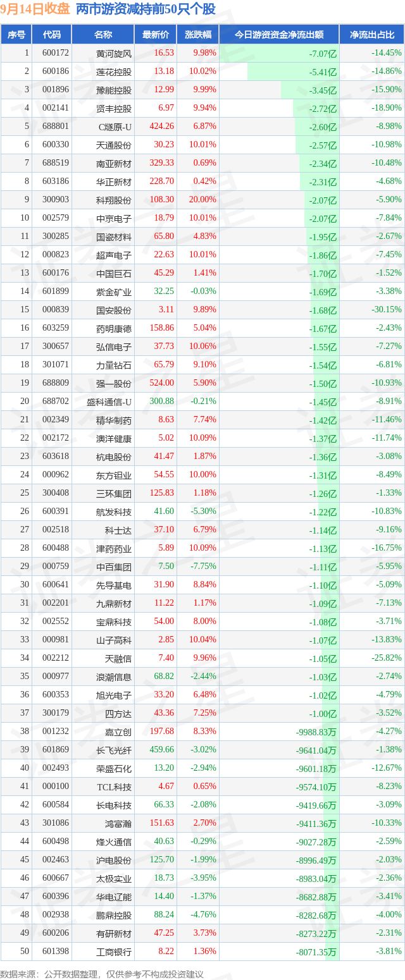Open the C燧原-U stock entry

point(115,126)
